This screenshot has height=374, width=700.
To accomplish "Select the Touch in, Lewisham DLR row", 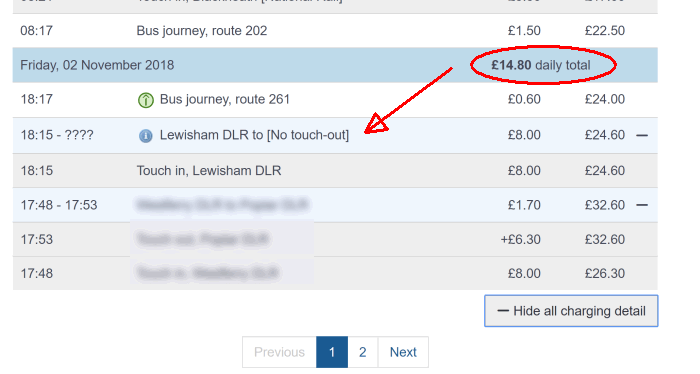I will click(335, 170).
